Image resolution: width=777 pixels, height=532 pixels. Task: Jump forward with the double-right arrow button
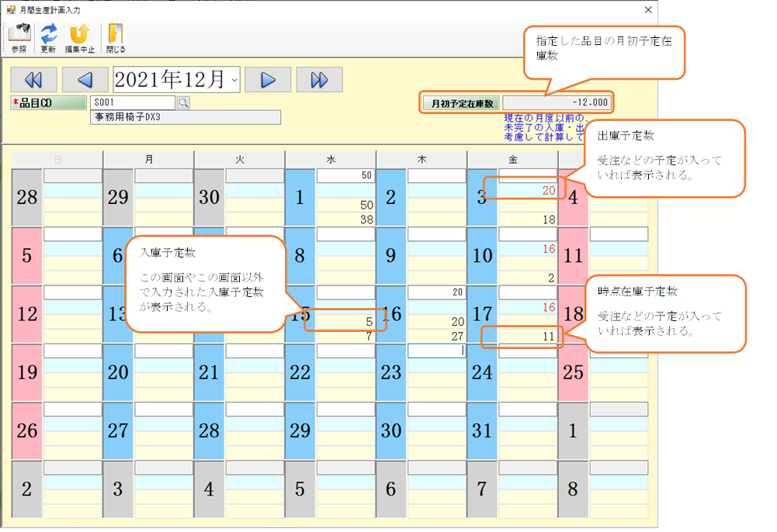(319, 79)
